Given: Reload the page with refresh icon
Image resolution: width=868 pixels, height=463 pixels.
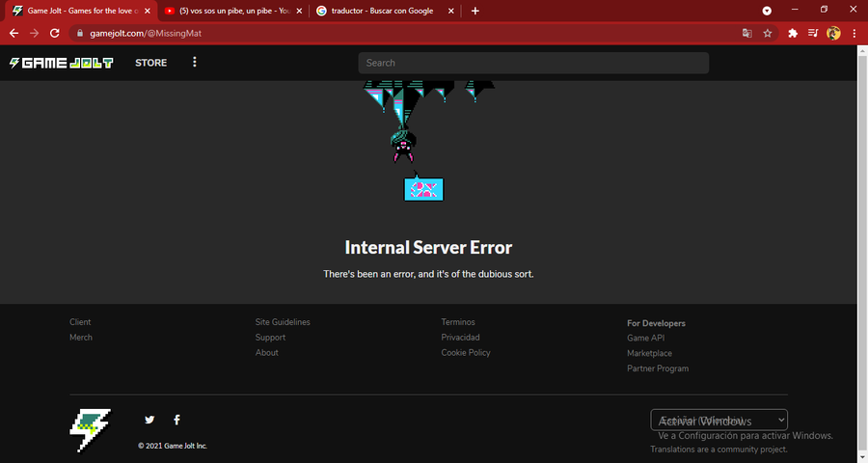Looking at the screenshot, I should coord(54,33).
